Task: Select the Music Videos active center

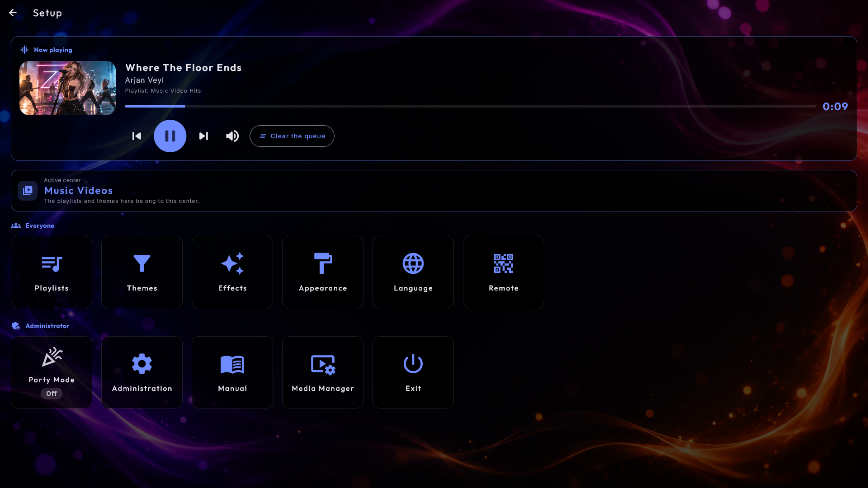Action: pyautogui.click(x=434, y=191)
